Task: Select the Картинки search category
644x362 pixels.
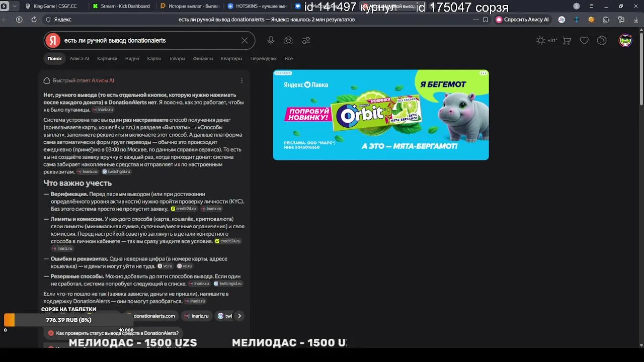Action: click(107, 59)
